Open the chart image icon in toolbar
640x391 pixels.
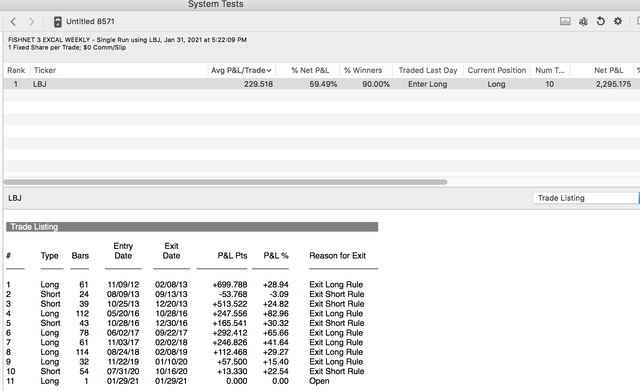tap(565, 21)
